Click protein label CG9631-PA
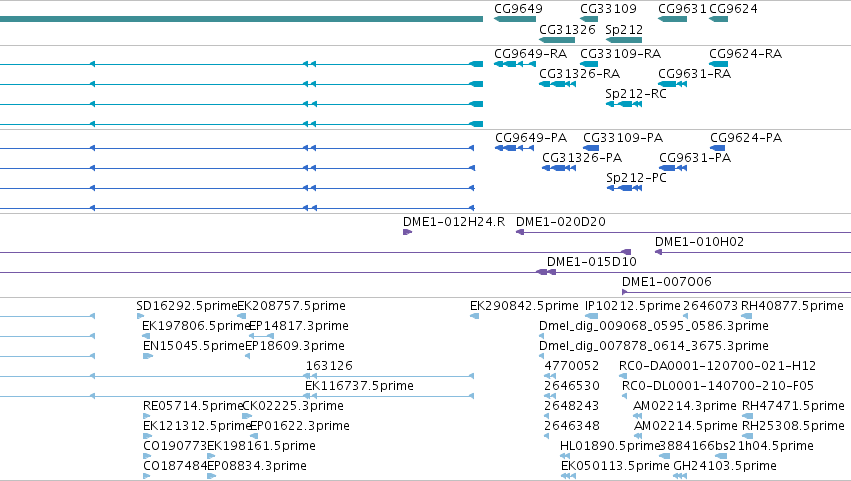 695,158
